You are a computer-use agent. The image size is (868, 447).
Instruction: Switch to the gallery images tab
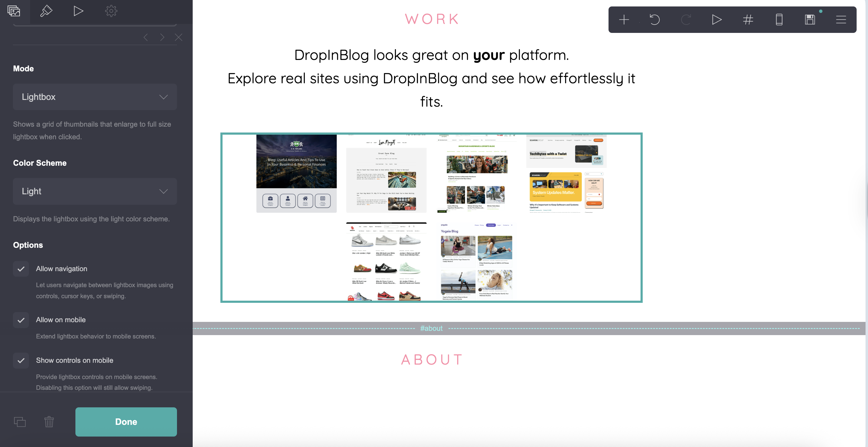[14, 11]
